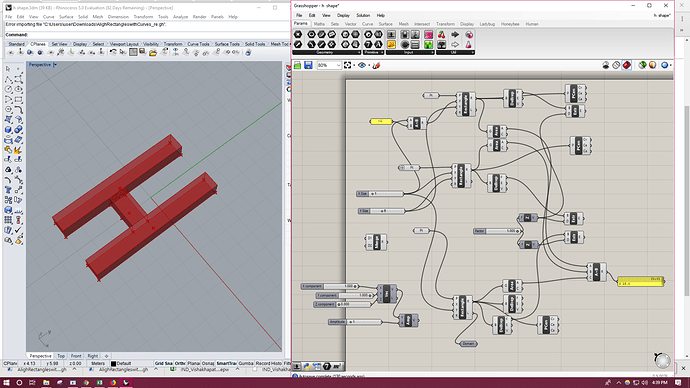Switch to the Honeybee tab in Grasshopper
This screenshot has width=690, height=388.
[x=510, y=24]
